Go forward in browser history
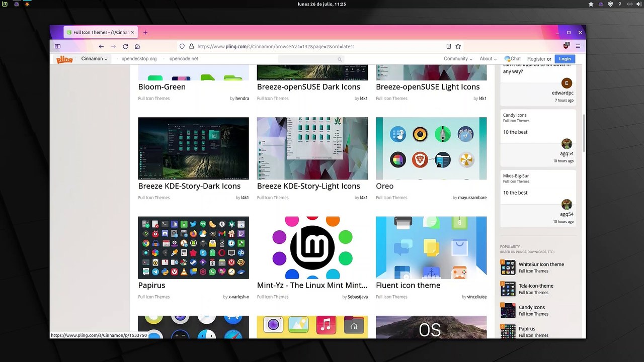Image resolution: width=644 pixels, height=362 pixels. [x=113, y=46]
